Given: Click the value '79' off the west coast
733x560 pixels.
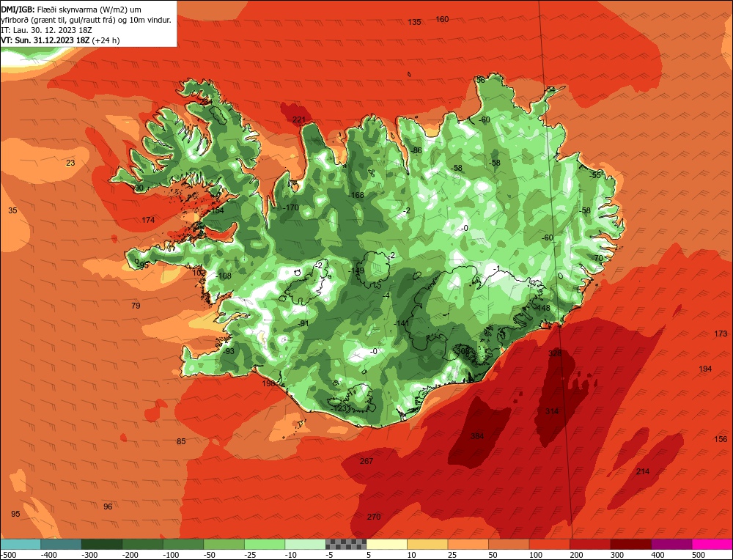Looking at the screenshot, I should coord(136,306).
